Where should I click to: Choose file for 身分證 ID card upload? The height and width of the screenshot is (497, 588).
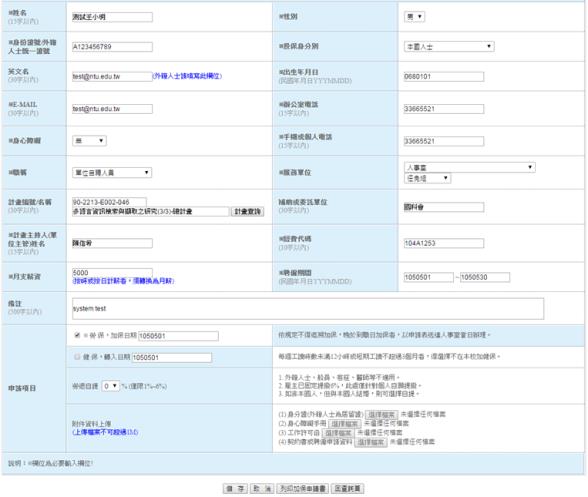click(381, 414)
